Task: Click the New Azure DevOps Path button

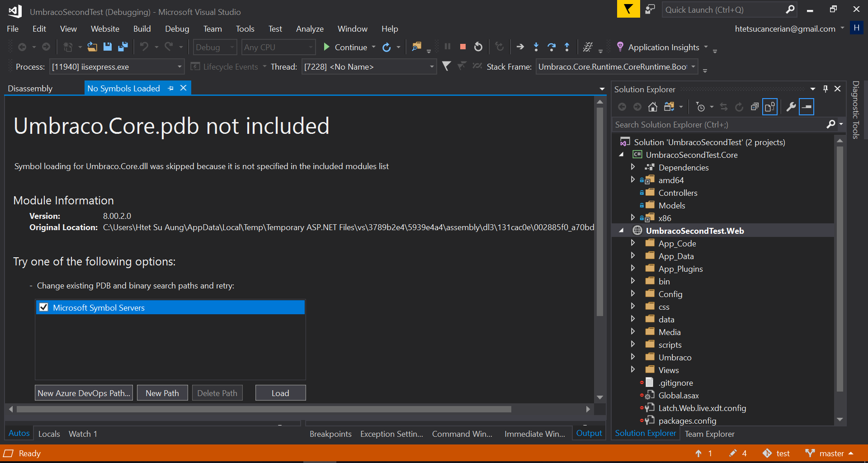Action: tap(84, 393)
